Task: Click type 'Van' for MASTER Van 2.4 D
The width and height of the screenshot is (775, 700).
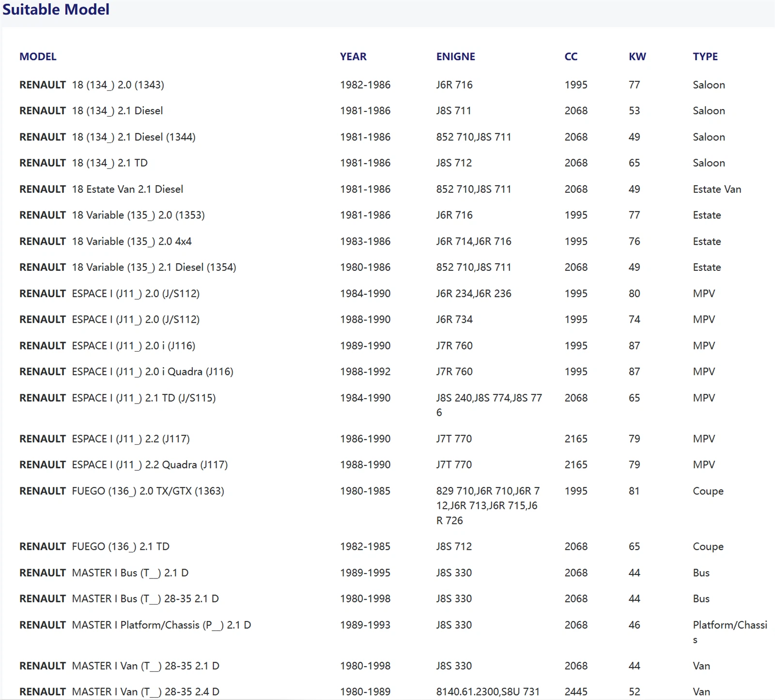Action: pos(701,692)
